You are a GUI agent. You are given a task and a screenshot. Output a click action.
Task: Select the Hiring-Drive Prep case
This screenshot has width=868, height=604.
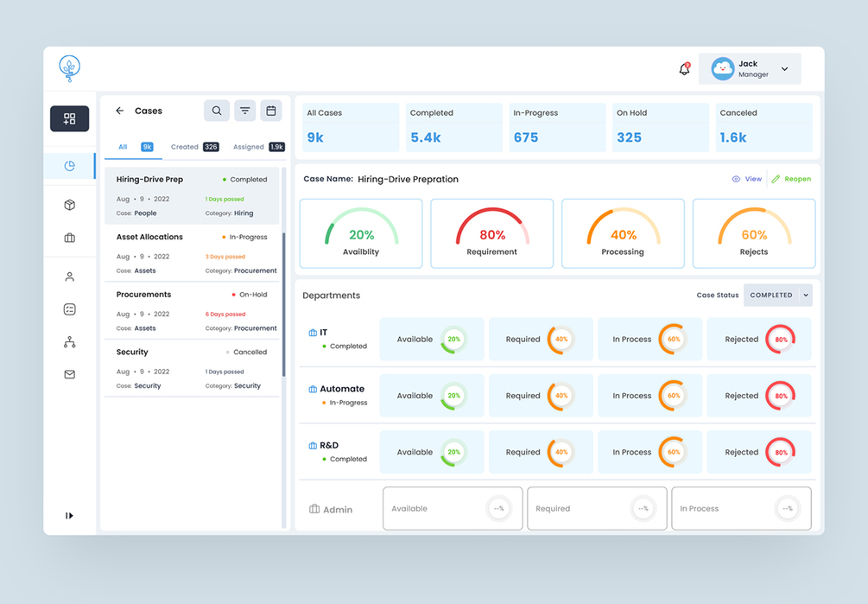click(192, 196)
